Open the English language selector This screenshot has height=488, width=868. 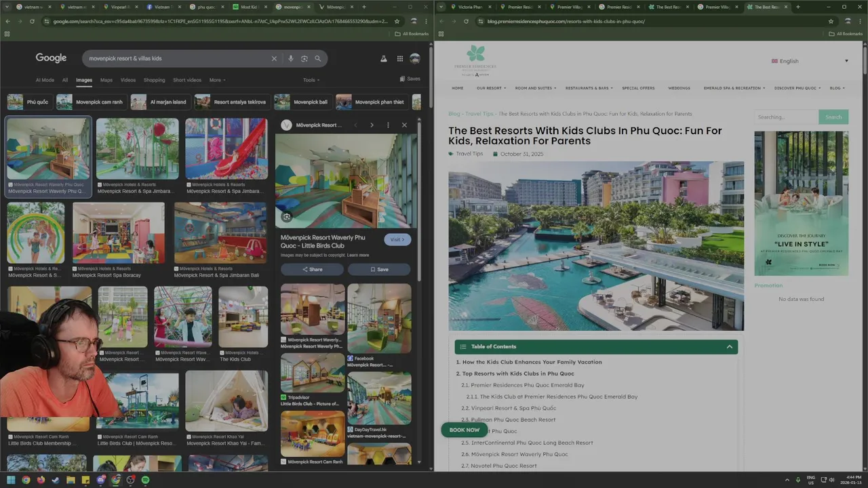pyautogui.click(x=810, y=61)
